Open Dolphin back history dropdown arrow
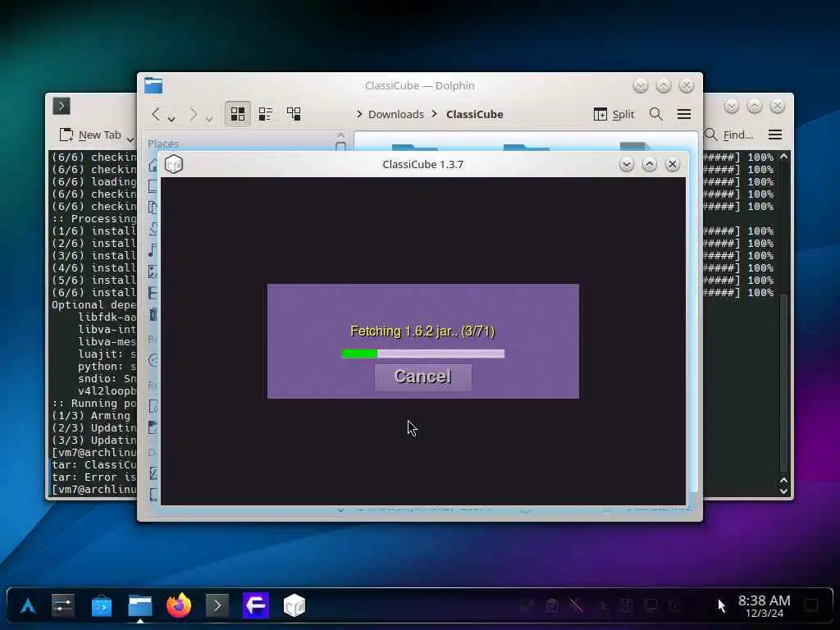The image size is (840, 630). 171,119
